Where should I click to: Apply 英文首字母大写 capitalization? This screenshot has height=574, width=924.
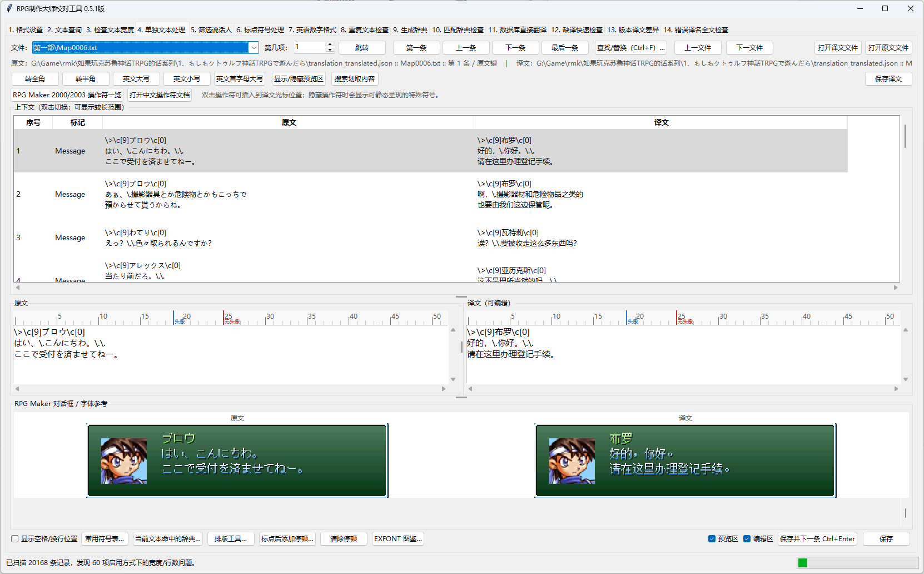240,79
